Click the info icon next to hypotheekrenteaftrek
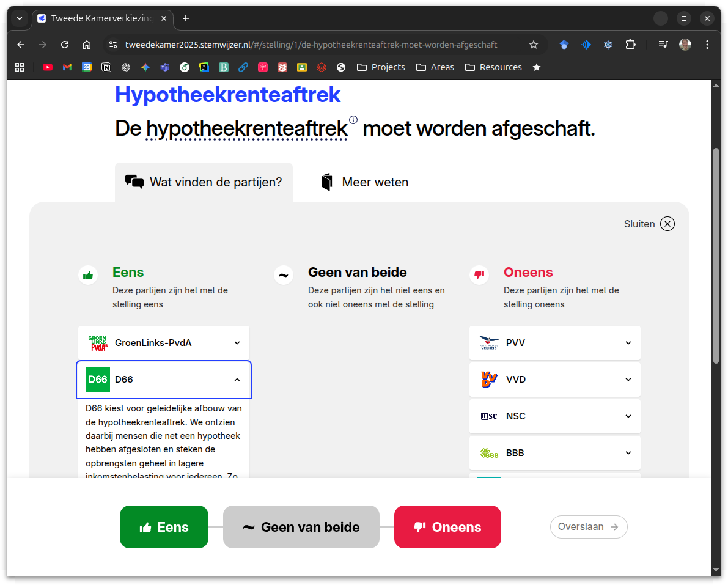This screenshot has height=585, width=728. point(353,120)
